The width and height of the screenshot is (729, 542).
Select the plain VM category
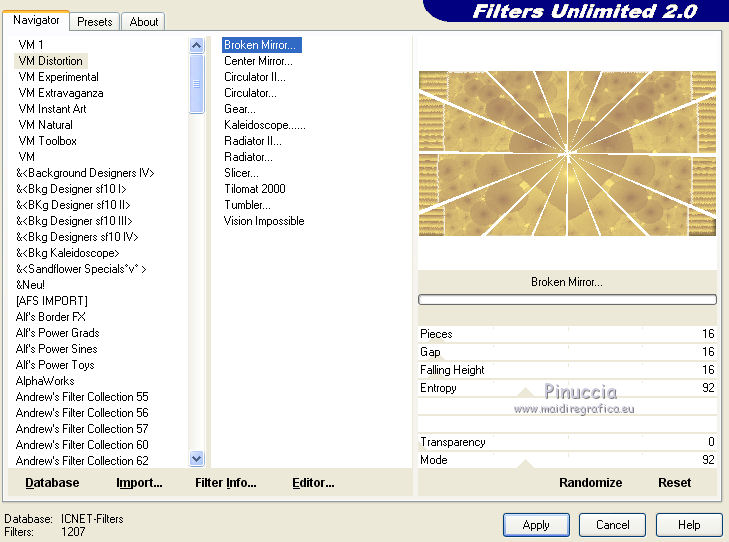[x=27, y=157]
